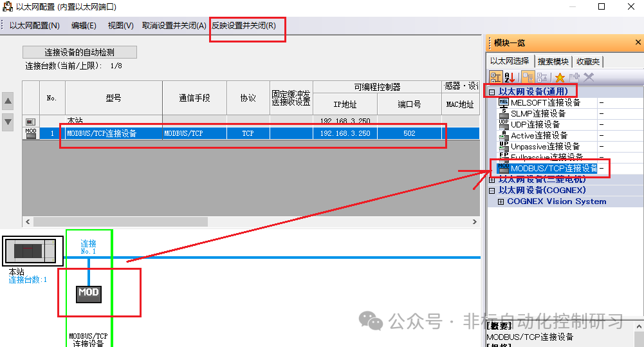Screen dimensions: 644x347
Task: Open the 视图(V) menu
Action: [x=120, y=26]
